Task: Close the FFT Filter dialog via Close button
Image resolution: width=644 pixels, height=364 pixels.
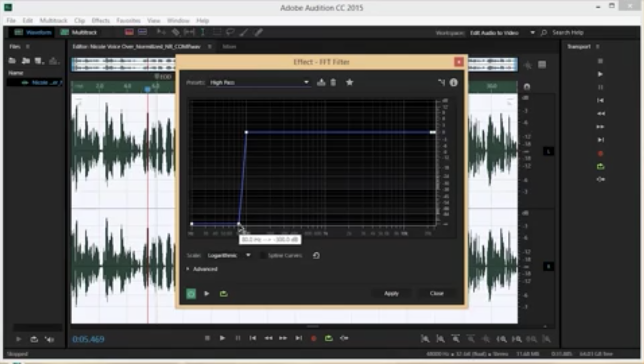Action: coord(436,293)
